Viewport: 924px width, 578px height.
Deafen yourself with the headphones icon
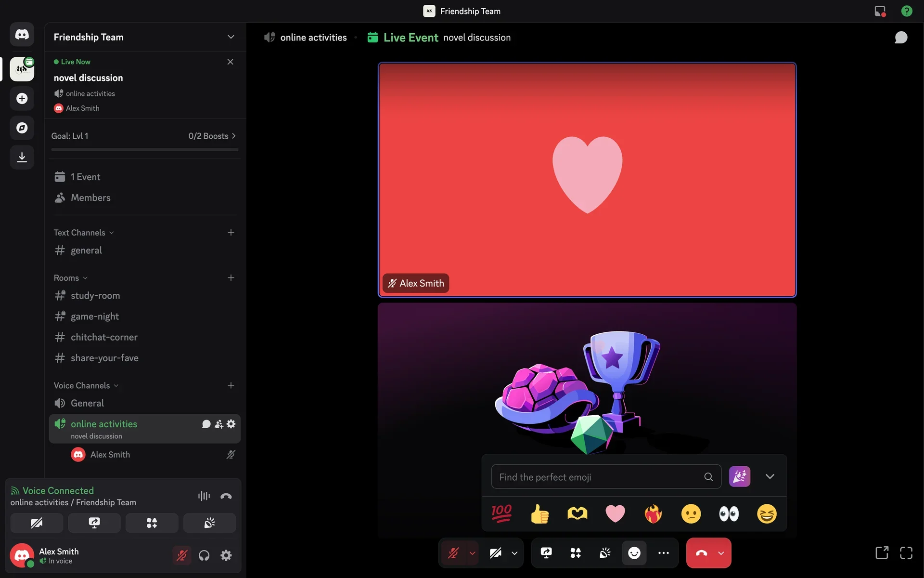pyautogui.click(x=204, y=555)
